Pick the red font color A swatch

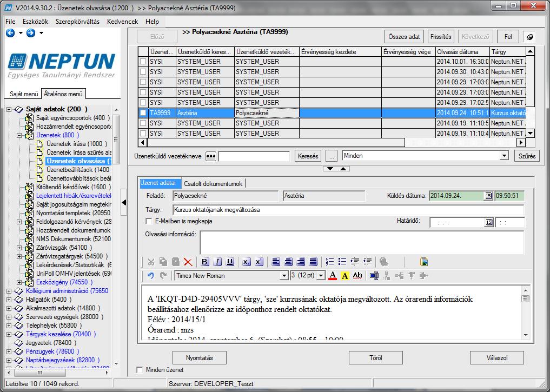[333, 276]
